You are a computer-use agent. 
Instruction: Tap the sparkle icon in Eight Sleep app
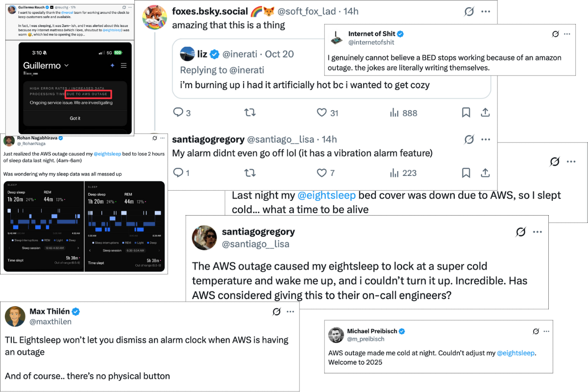112,65
